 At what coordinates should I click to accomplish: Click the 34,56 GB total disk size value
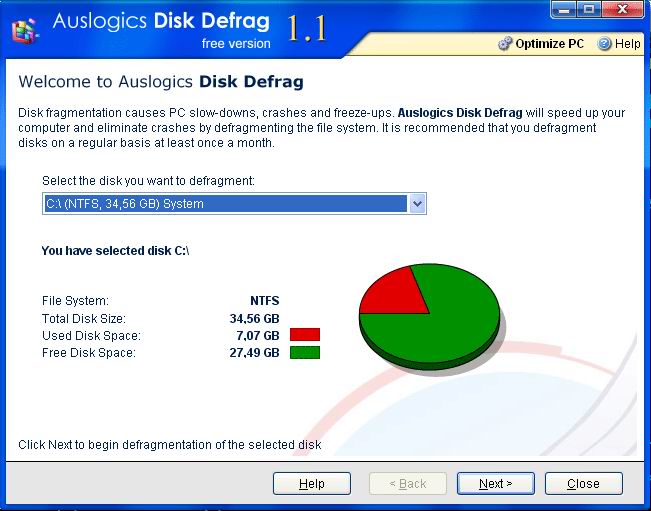coord(255,319)
